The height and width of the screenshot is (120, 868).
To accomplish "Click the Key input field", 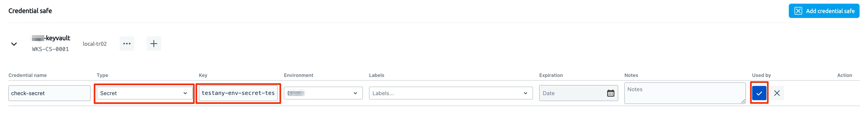I will 238,93.
